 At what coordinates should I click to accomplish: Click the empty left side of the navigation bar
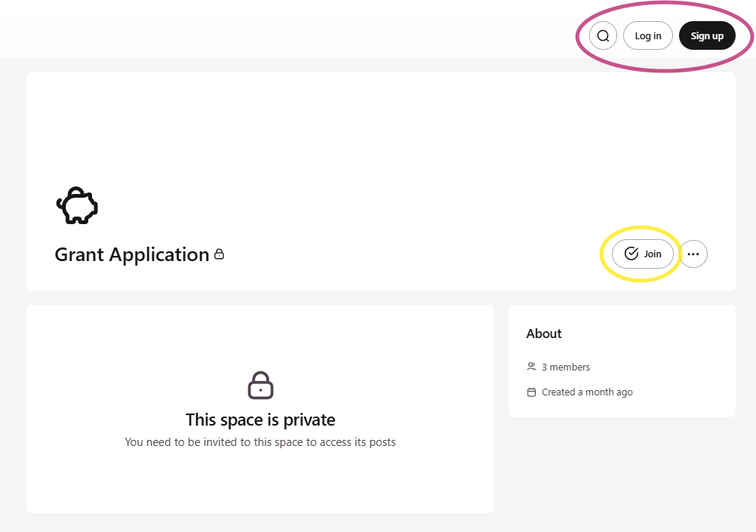[226, 37]
